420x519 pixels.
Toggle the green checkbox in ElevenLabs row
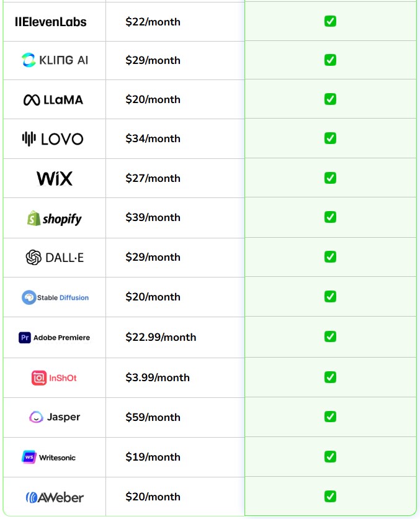tap(330, 21)
